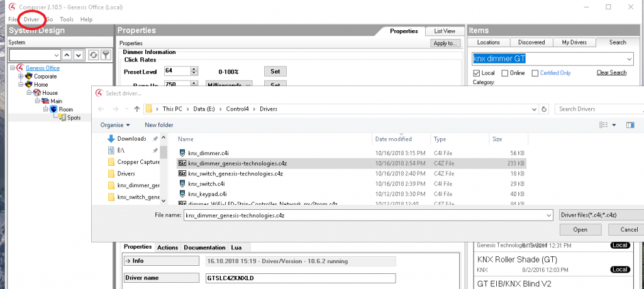
Task: Sort files by Date modified column
Action: tap(394, 139)
